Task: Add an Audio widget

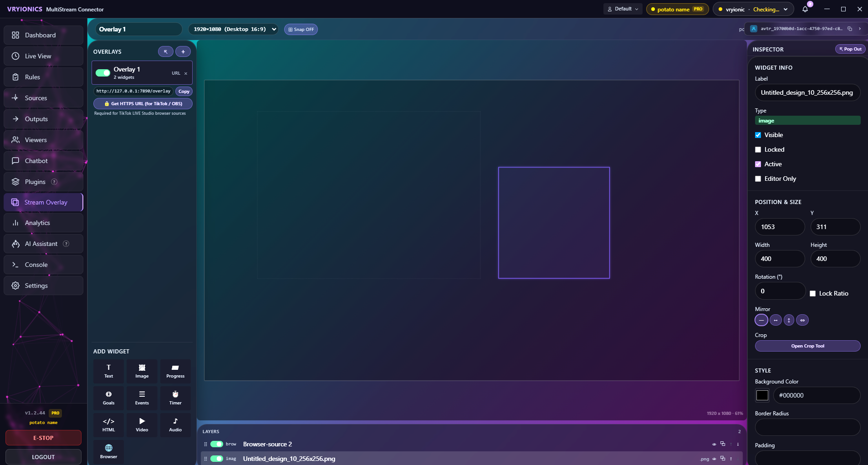Action: coord(175,425)
